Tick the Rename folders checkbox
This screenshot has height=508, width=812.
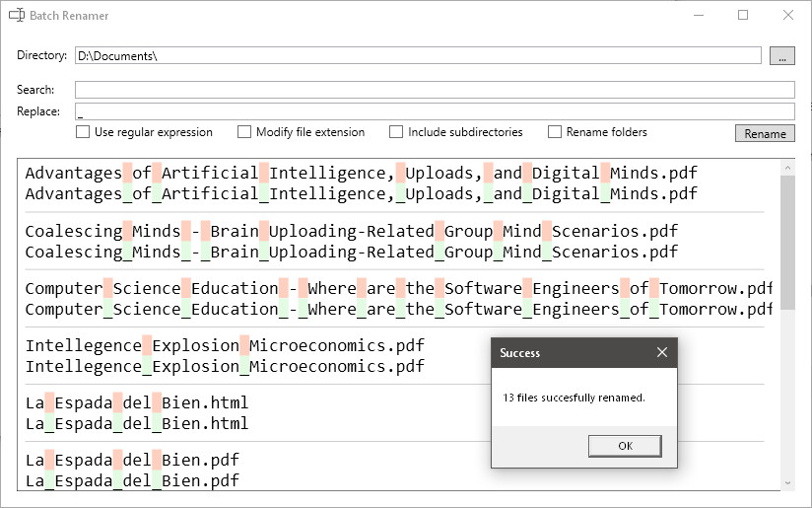pyautogui.click(x=555, y=132)
